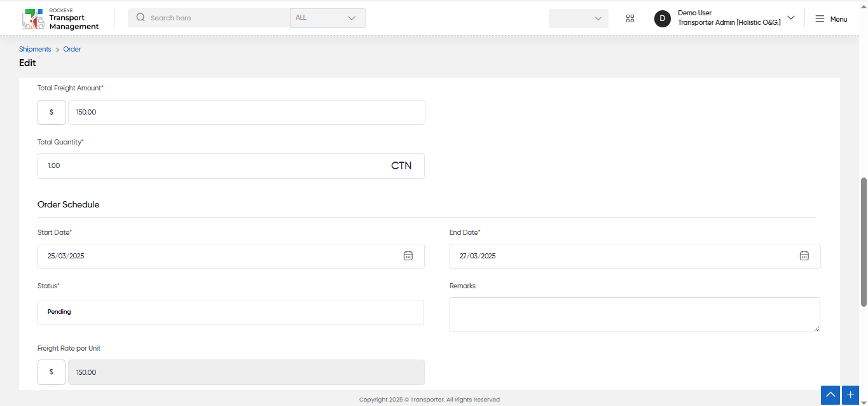The image size is (868, 406).
Task: Expand the Demo User profile chevron
Action: pyautogui.click(x=791, y=18)
